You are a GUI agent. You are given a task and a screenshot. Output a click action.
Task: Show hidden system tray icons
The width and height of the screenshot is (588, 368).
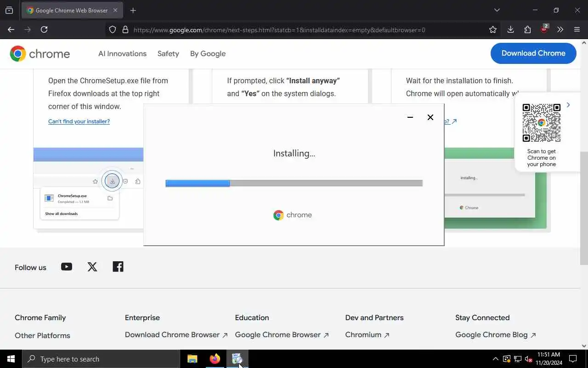(x=495, y=359)
